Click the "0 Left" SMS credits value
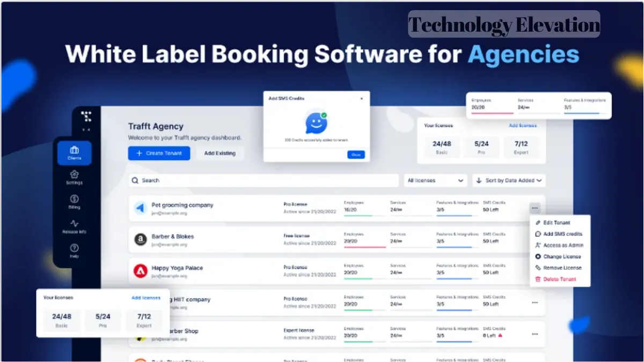The image size is (644, 362). coord(489,336)
